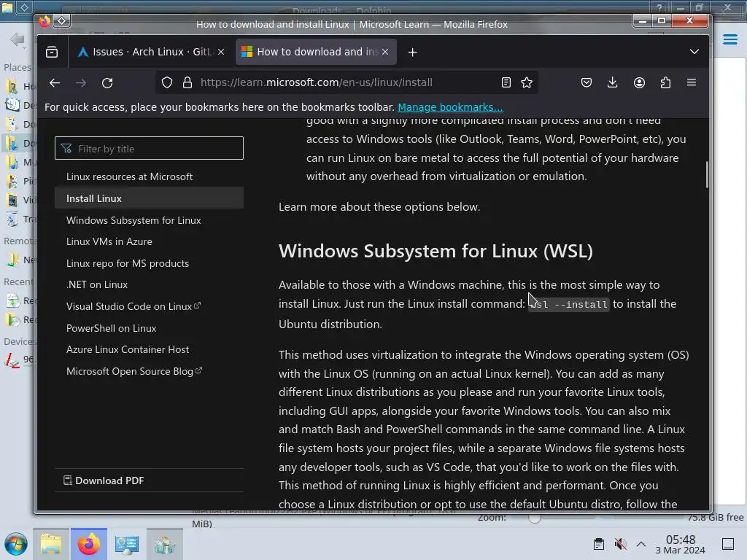Click the wsl --install code snippet
Viewport: 747px width, 560px height.
568,304
